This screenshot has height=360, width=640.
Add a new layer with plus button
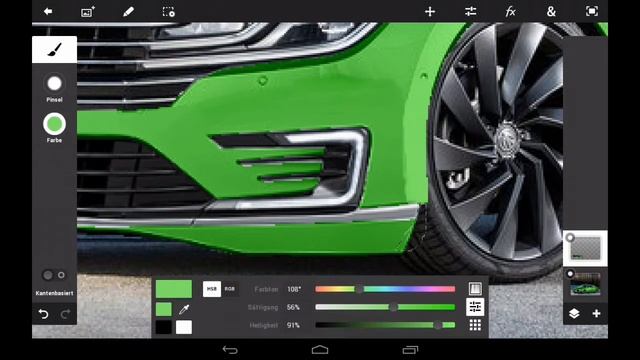point(596,313)
